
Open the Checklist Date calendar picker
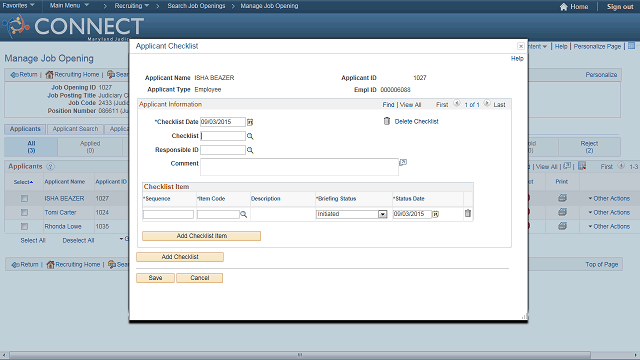250,122
